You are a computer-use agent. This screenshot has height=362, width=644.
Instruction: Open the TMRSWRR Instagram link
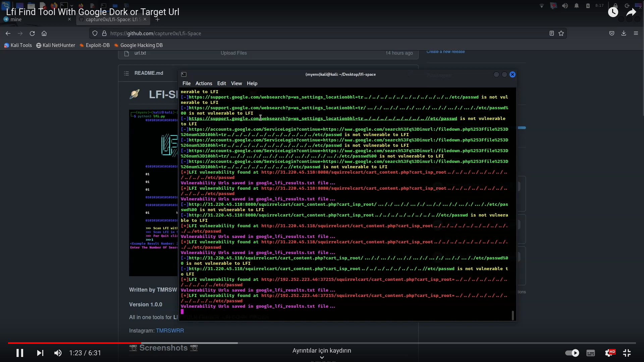point(170,331)
